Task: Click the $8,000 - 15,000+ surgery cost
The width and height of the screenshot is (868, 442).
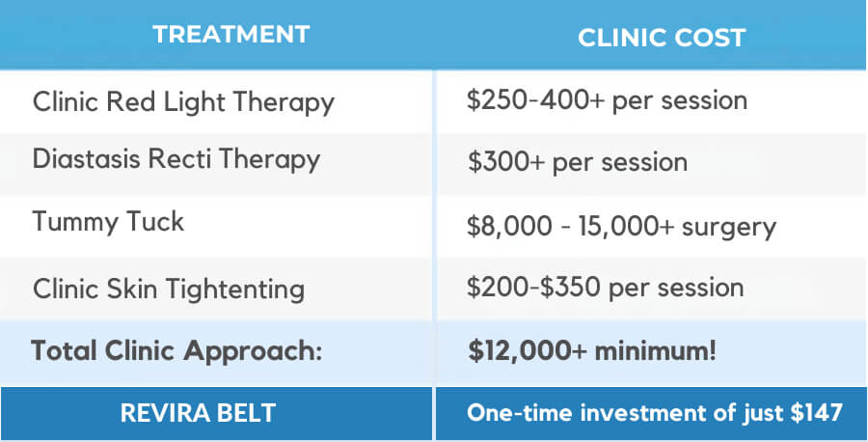Action: tap(621, 227)
